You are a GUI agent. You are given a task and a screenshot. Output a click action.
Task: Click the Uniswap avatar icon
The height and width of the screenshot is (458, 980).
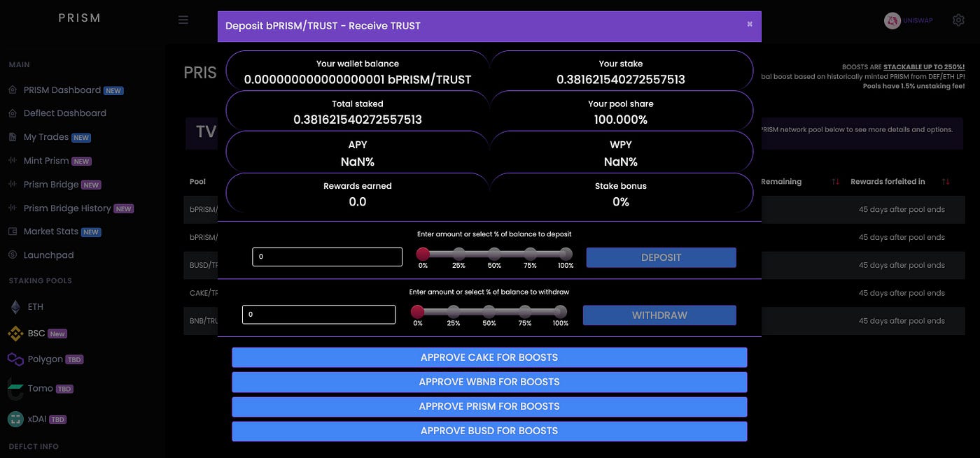pyautogui.click(x=892, y=21)
